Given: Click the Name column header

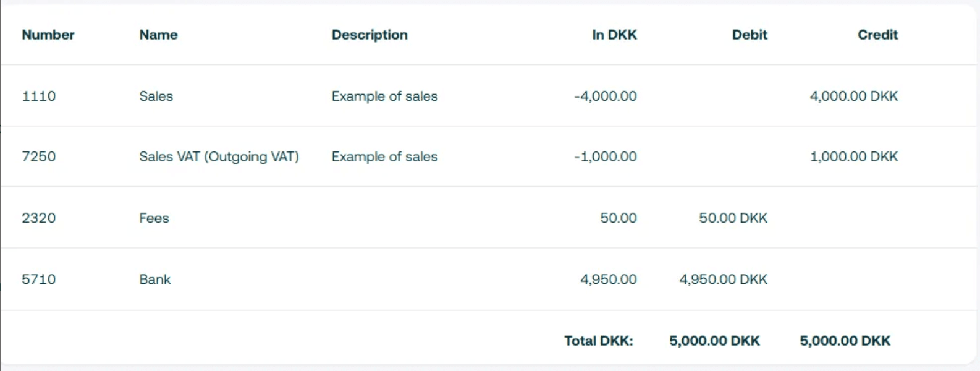Looking at the screenshot, I should [x=158, y=35].
